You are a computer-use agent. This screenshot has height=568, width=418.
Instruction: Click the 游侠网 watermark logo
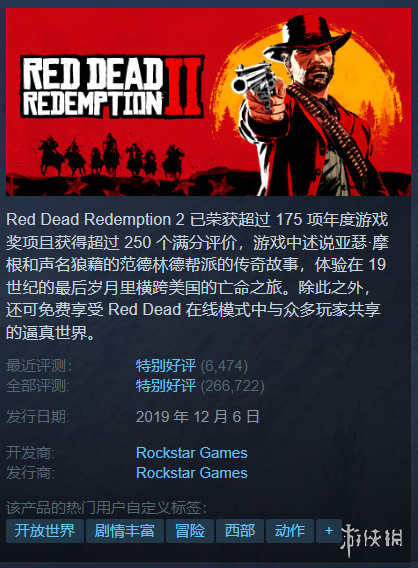372,539
